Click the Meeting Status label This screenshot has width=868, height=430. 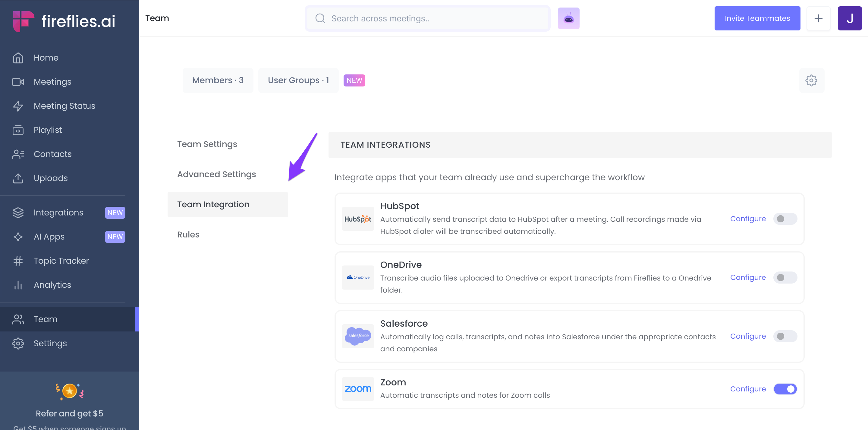pos(64,106)
